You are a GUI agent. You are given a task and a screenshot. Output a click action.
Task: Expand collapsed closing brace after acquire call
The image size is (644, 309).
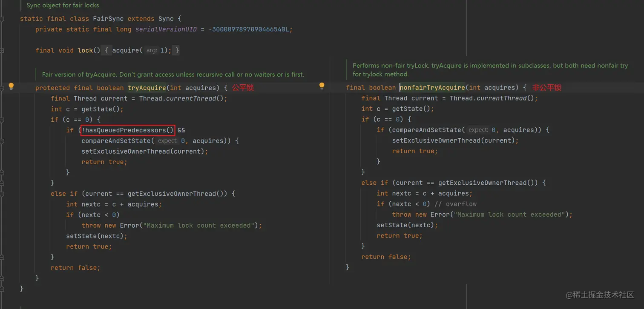pos(177,50)
